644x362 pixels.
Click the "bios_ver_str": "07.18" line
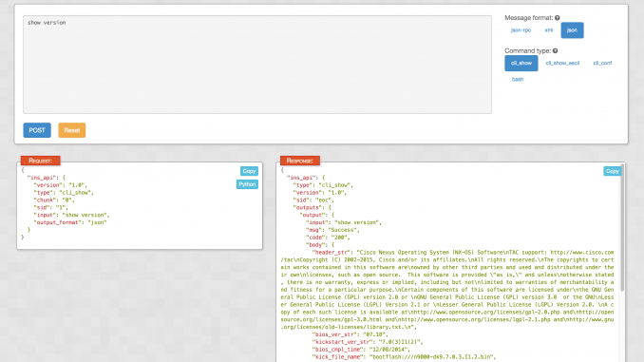click(x=350, y=334)
